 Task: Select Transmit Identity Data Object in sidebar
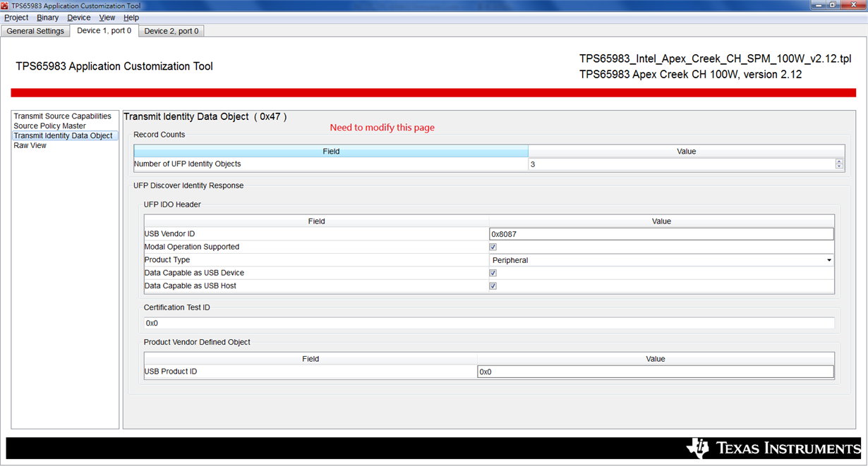[x=64, y=135]
